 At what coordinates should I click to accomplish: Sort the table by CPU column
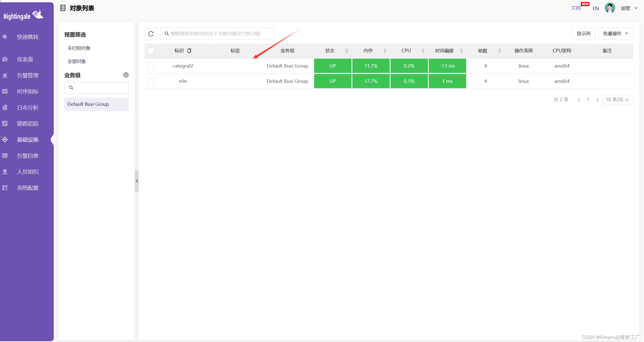point(423,51)
